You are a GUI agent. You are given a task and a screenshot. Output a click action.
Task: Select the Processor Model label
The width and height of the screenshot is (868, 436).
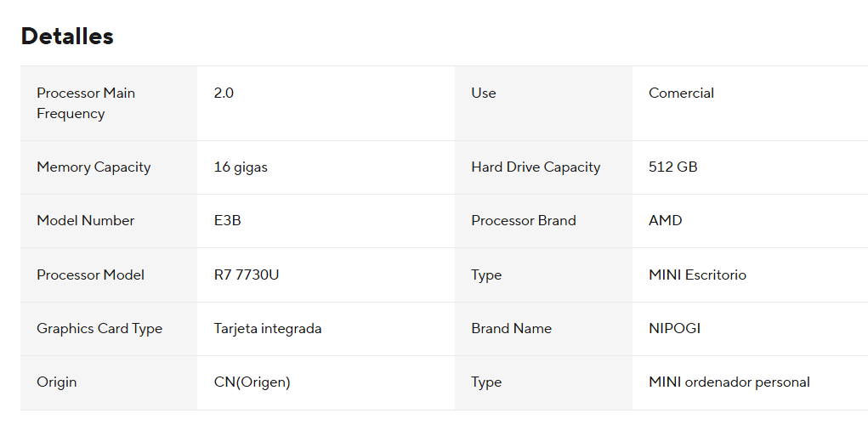point(90,275)
